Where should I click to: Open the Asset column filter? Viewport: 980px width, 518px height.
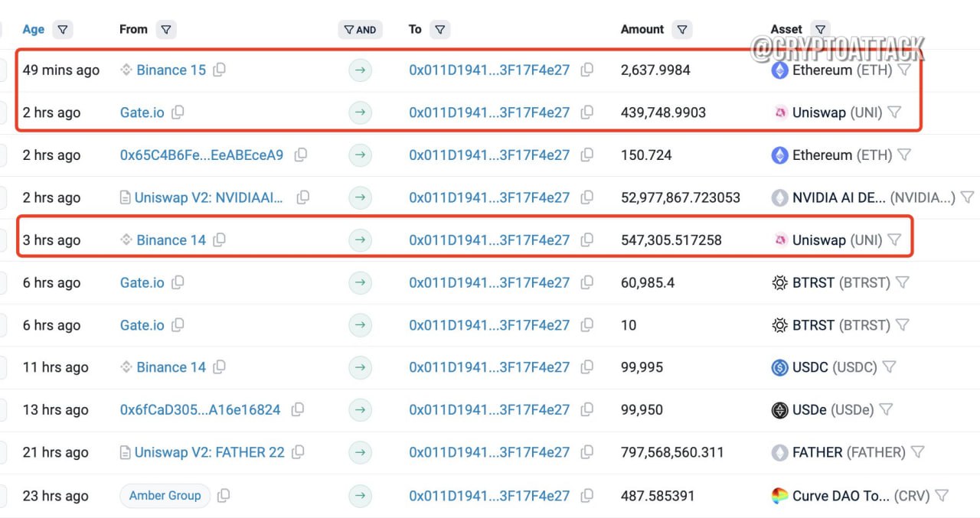pos(819,30)
